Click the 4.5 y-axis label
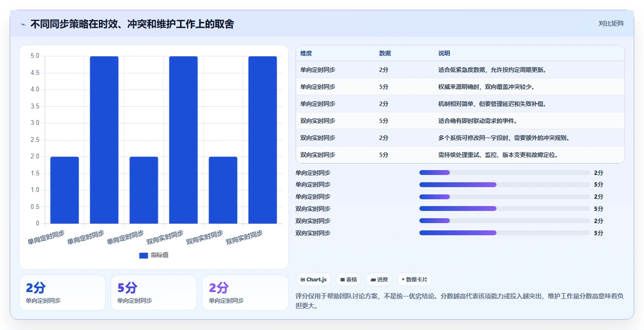The image size is (644, 330). [x=35, y=73]
